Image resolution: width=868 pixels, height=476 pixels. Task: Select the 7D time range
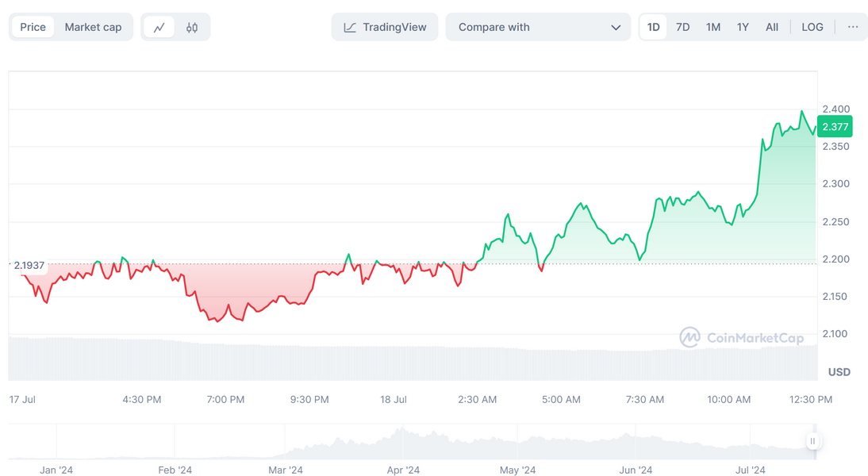click(682, 27)
